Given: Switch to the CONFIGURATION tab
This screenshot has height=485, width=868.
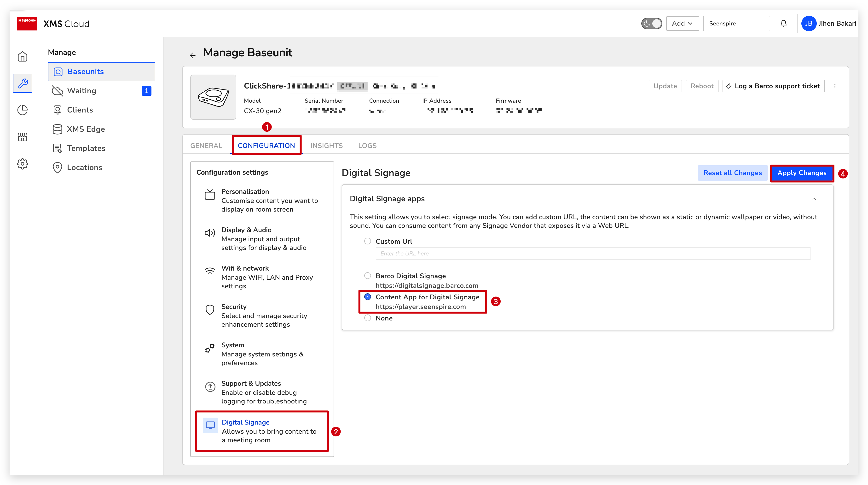Looking at the screenshot, I should click(266, 146).
